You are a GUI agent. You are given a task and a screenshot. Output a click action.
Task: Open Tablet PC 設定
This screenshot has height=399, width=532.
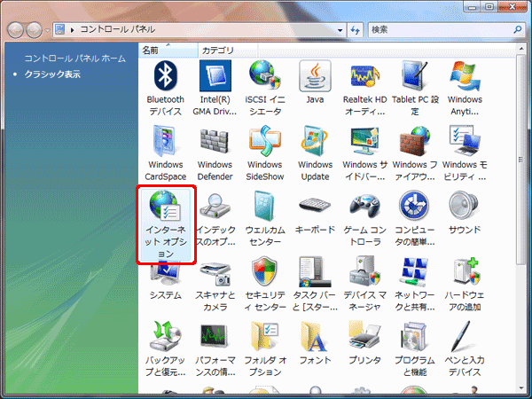[x=415, y=88]
